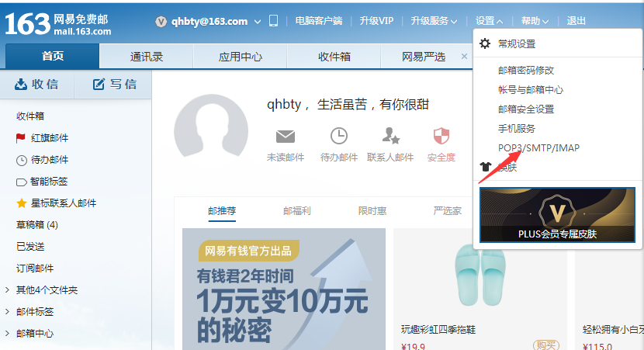Choose 帐号与邮箱中心 menu entry
Viewport: 644px width, 350px height.
pos(531,89)
